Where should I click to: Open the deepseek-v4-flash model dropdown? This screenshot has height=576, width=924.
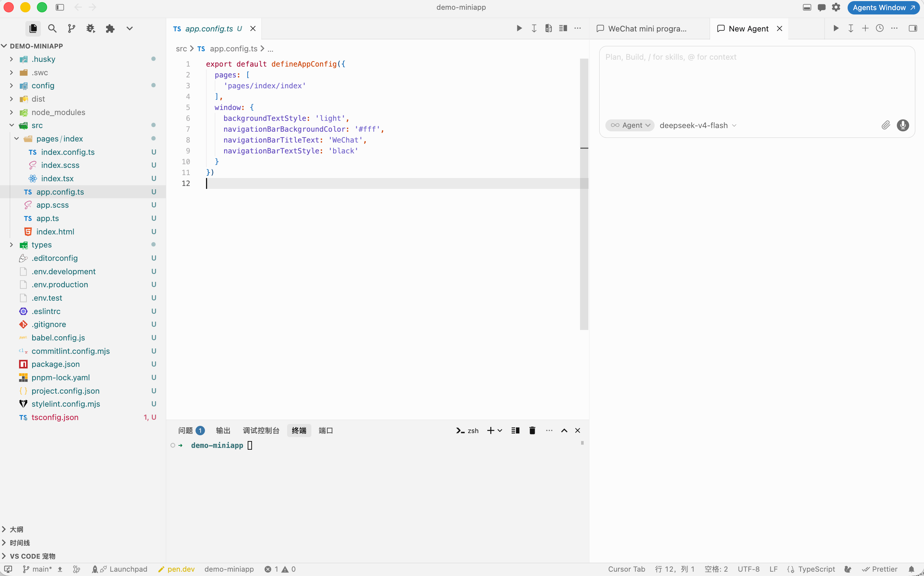coord(698,125)
